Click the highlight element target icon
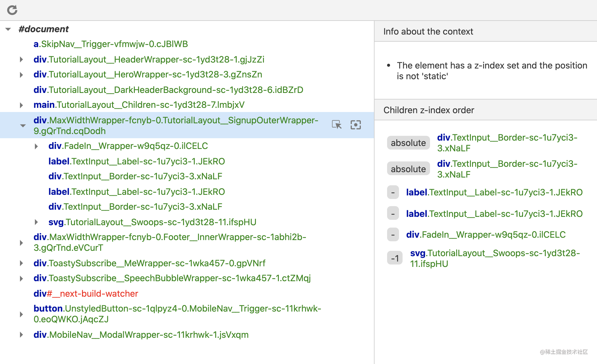The image size is (597, 364). tap(355, 125)
